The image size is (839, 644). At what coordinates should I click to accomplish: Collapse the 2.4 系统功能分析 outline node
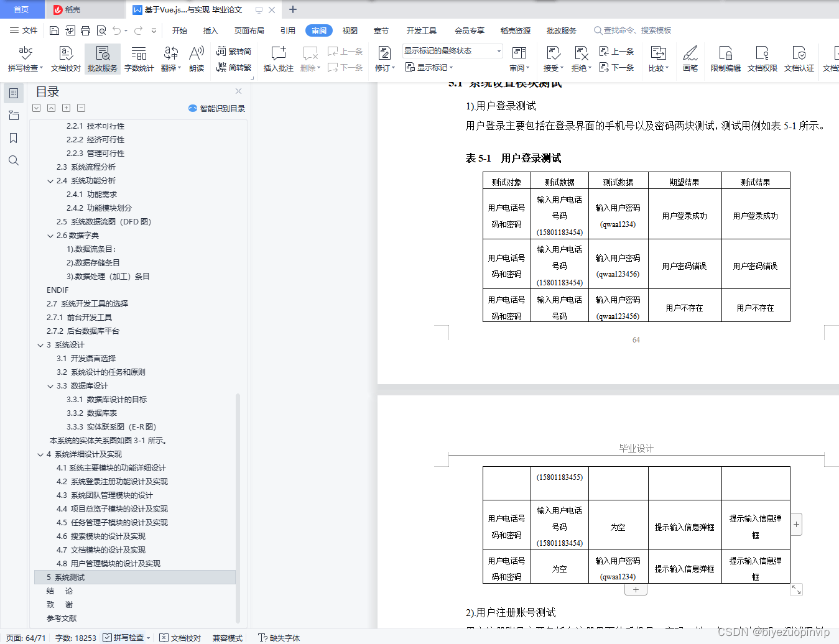(x=50, y=181)
